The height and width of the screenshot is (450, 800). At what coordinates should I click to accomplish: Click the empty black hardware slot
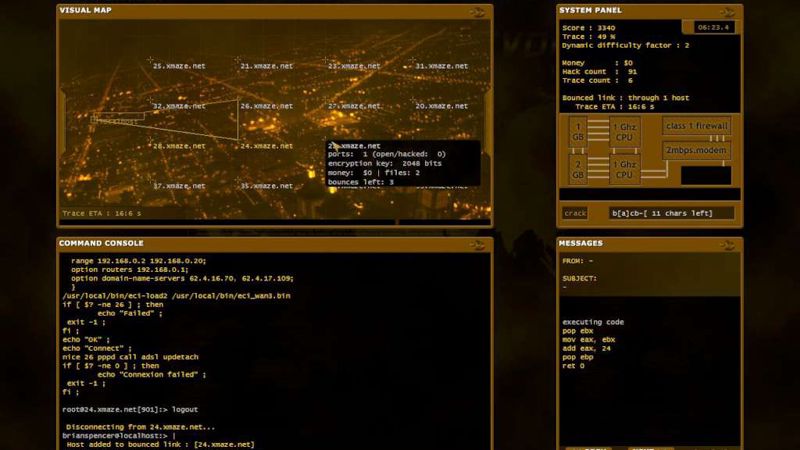point(706,175)
